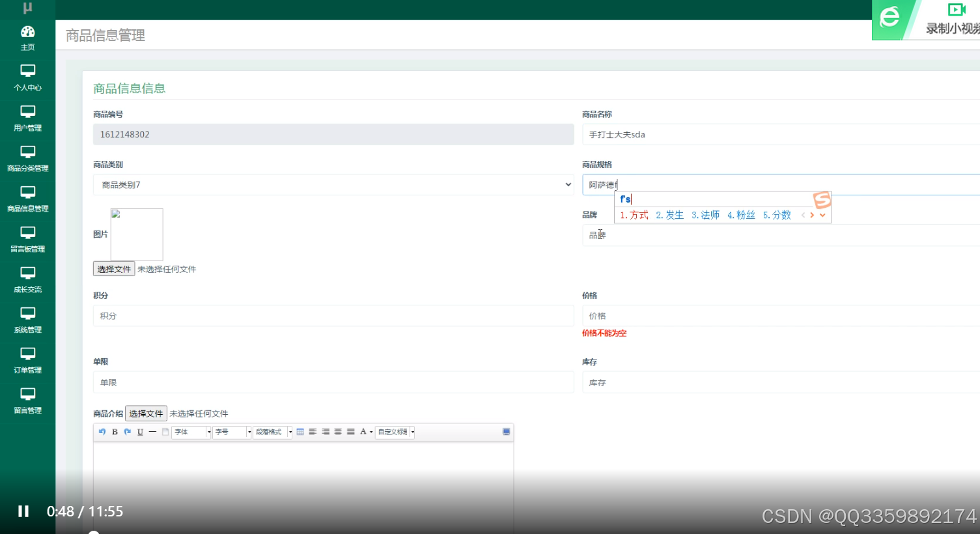The image size is (980, 534).
Task: Open 成长交流 sidebar item
Action: click(27, 280)
